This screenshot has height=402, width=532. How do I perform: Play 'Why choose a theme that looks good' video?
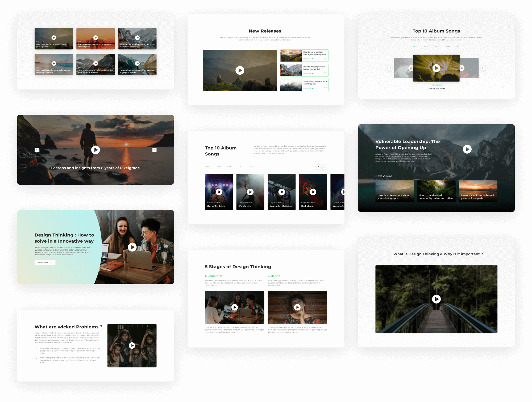[x=137, y=38]
